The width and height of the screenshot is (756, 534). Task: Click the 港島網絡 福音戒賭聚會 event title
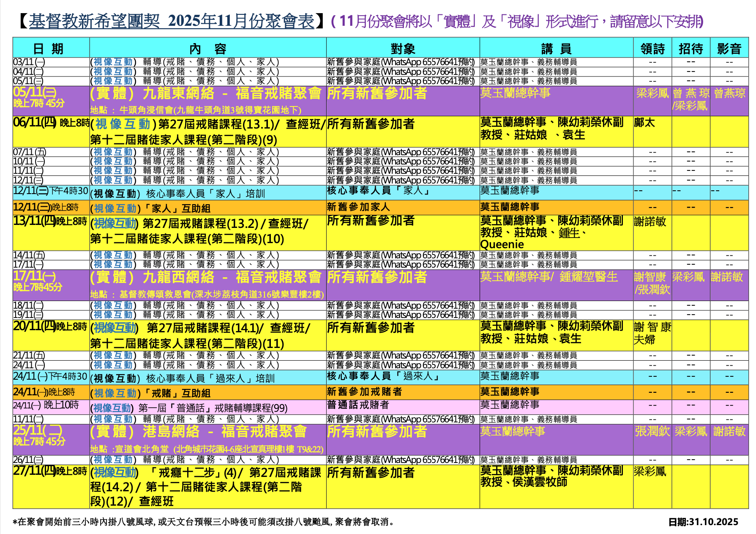click(x=198, y=432)
